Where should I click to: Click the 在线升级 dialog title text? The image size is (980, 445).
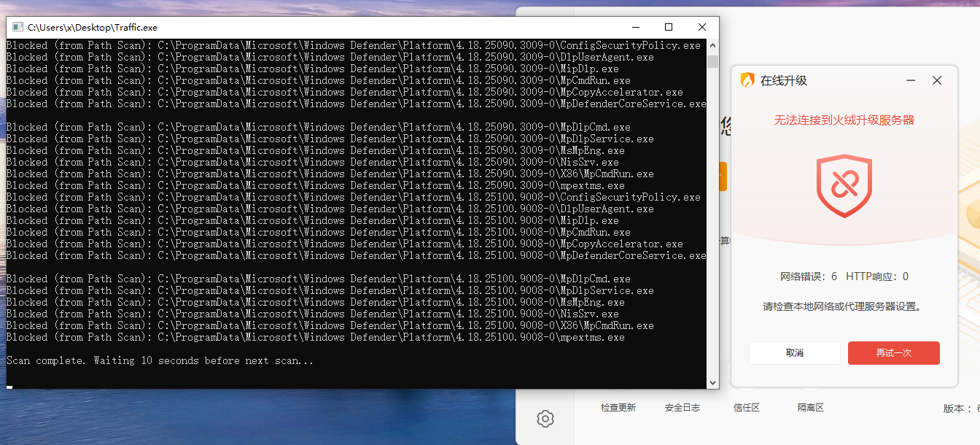pyautogui.click(x=784, y=80)
